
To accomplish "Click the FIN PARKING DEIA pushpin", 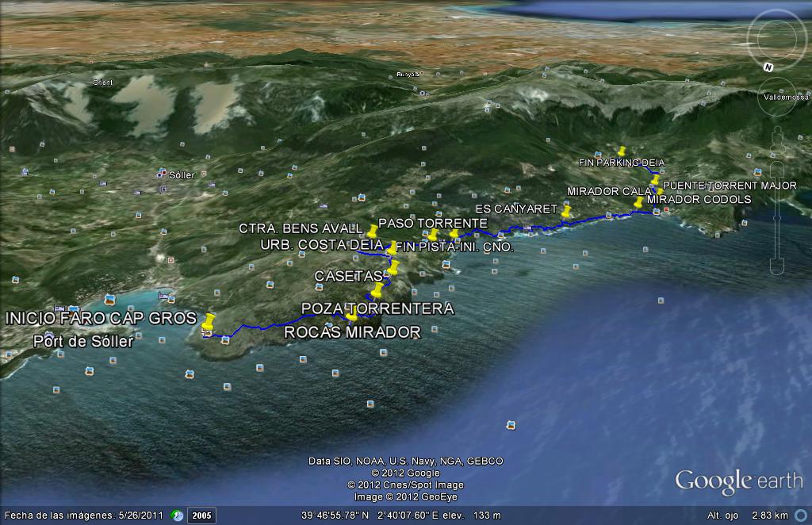I will click(x=622, y=151).
